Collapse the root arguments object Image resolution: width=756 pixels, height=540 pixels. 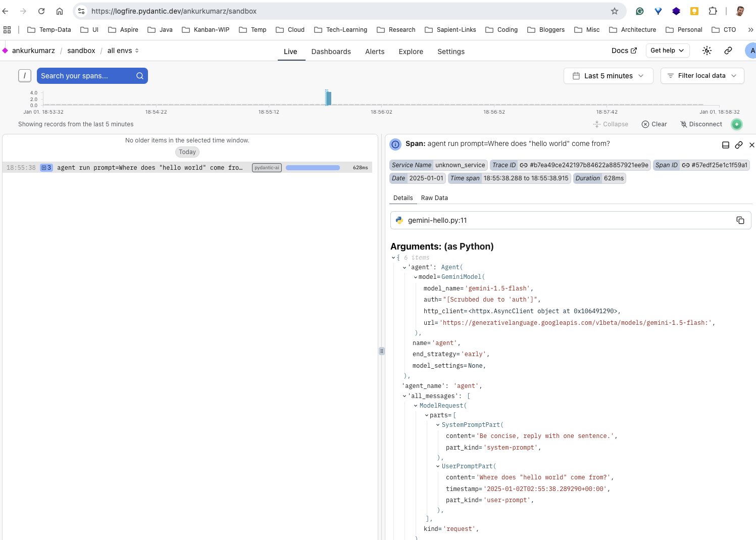pyautogui.click(x=393, y=258)
